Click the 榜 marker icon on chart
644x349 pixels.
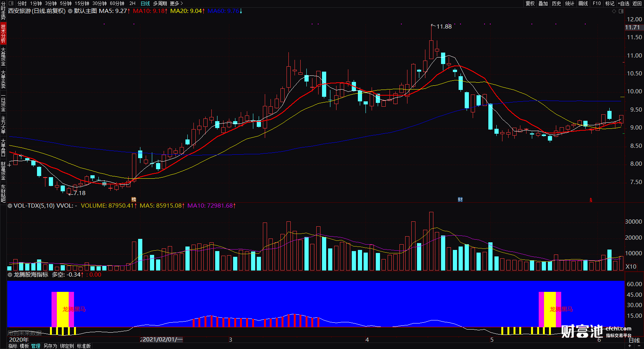134,199
